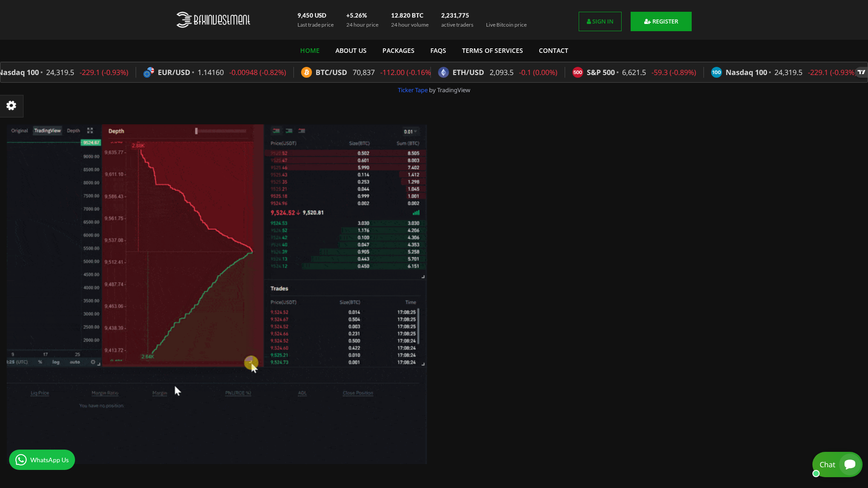The image size is (868, 488).
Task: Open the 0.01 price grouping dropdown
Action: point(410,131)
